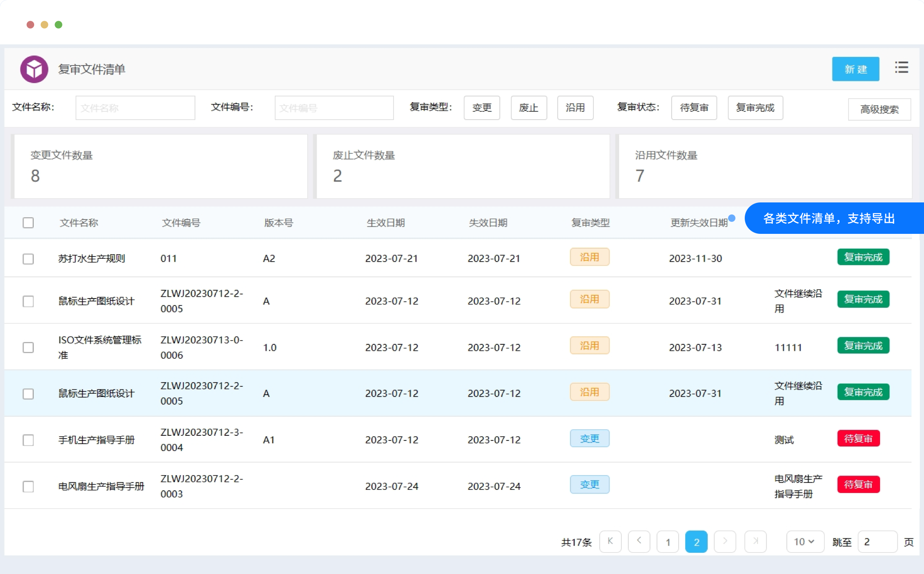Viewport: 924px width, 574px height.
Task: Open the list menu icon beside 新建
Action: (x=901, y=67)
